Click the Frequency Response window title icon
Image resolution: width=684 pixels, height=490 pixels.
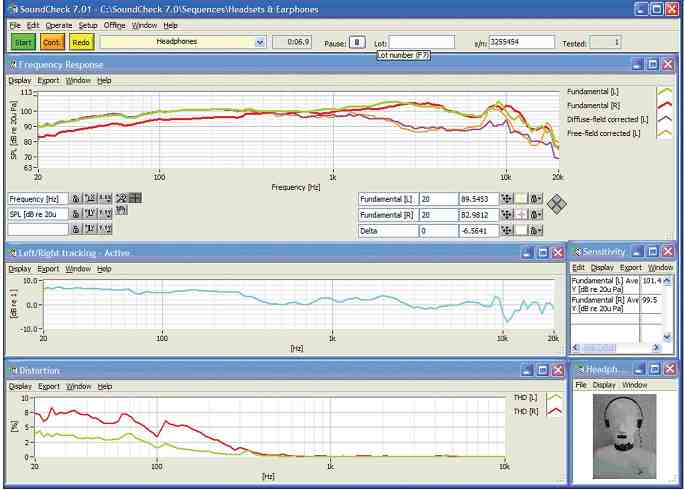pyautogui.click(x=13, y=65)
